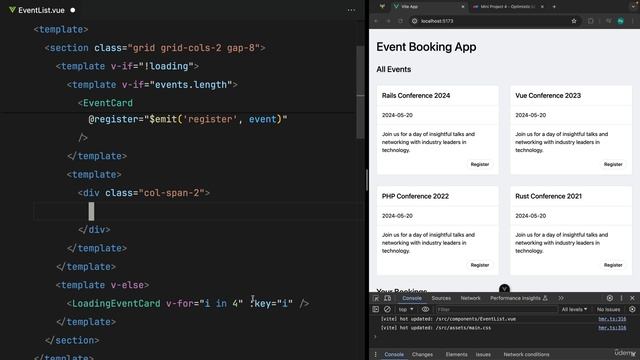Image resolution: width=640 pixels, height=360 pixels.
Task: Click the Vue Conference 2023 card title
Action: [548, 96]
